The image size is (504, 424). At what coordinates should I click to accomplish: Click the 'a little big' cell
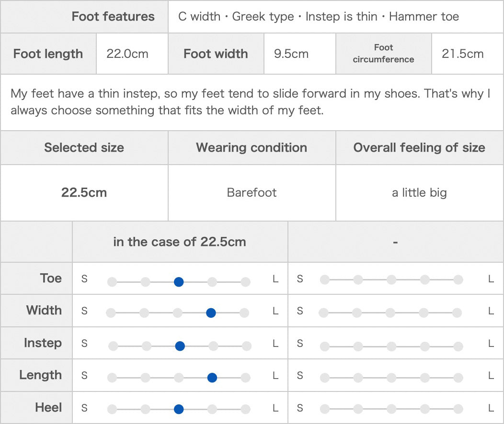[x=420, y=192]
